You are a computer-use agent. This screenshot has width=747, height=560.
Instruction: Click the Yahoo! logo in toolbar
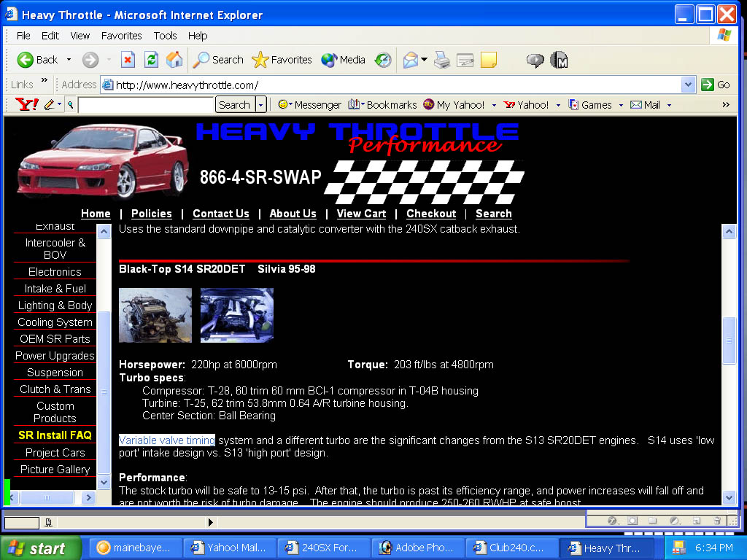(27, 104)
